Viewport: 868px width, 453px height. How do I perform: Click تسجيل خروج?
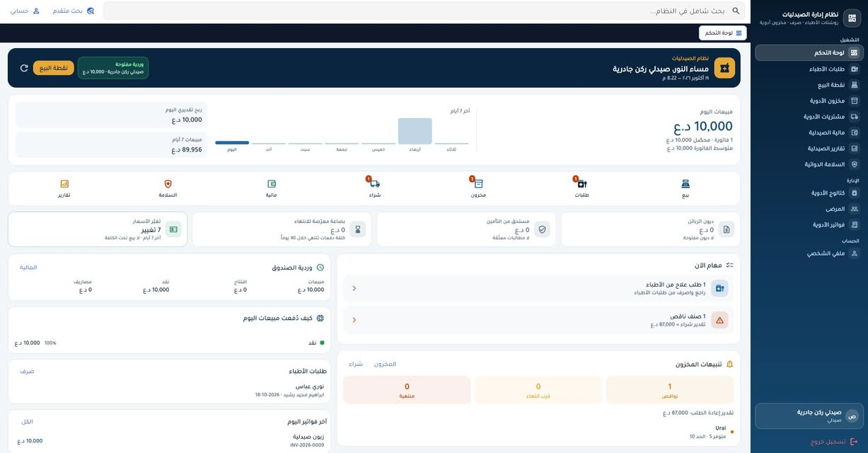pyautogui.click(x=833, y=442)
